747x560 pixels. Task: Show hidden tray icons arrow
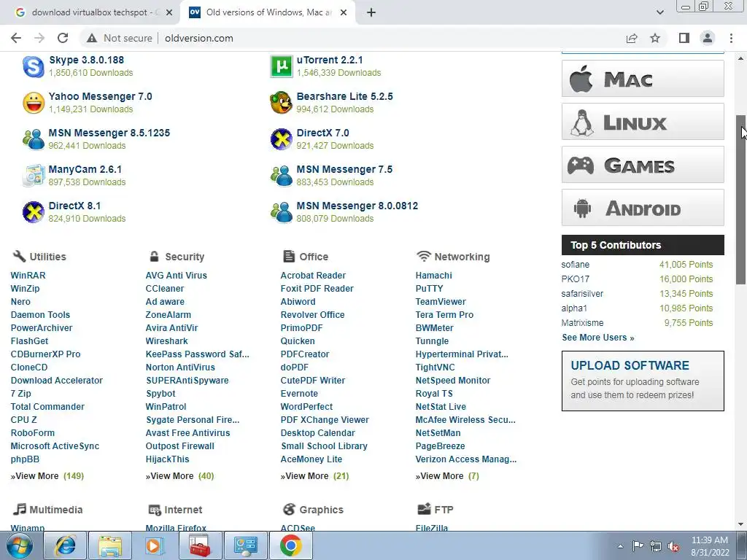620,547
